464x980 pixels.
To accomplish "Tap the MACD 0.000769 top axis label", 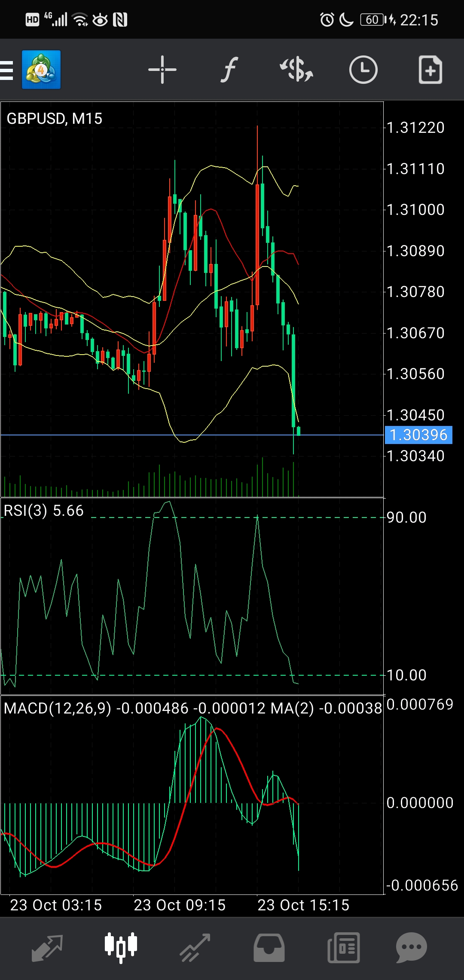I will tap(420, 704).
